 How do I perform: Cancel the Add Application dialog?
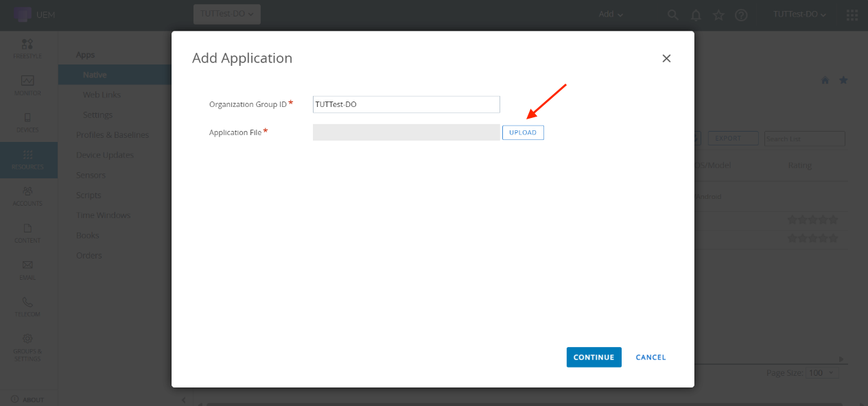click(650, 357)
